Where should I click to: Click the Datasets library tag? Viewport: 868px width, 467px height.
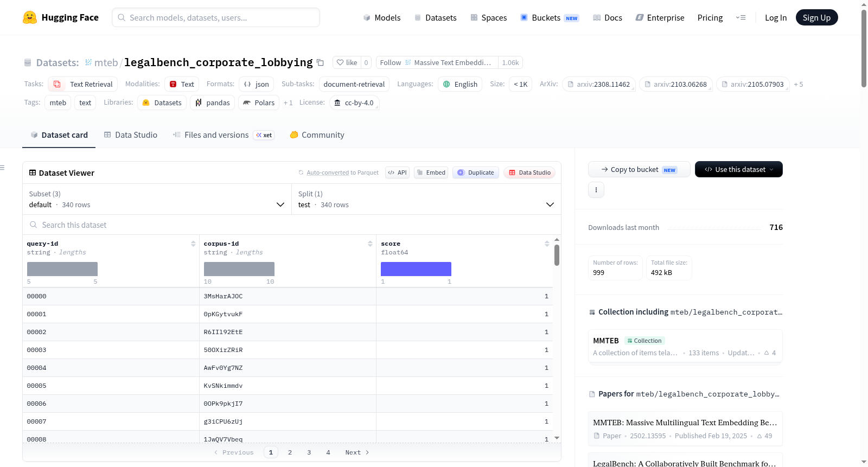(162, 103)
